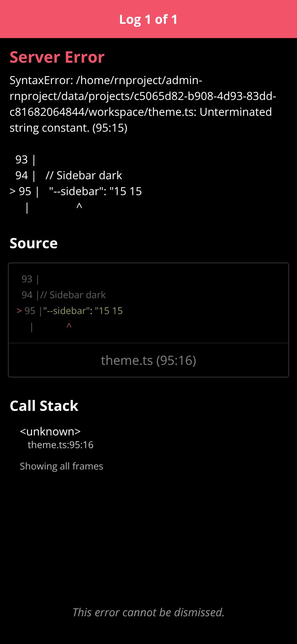
Task: Click the Source heading
Action: tap(34, 243)
